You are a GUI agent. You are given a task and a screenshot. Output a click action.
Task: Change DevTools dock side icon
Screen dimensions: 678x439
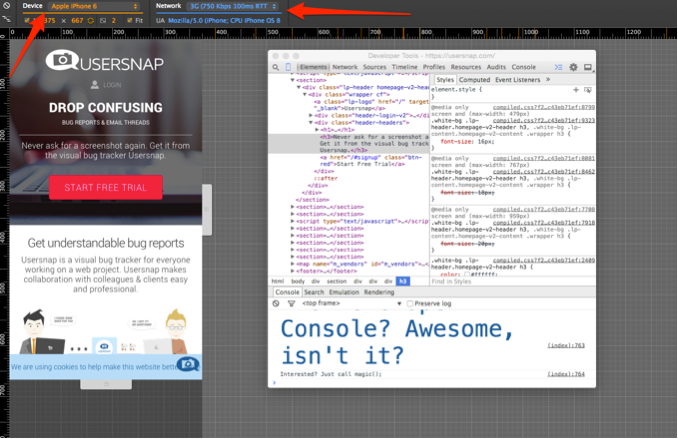[588, 67]
